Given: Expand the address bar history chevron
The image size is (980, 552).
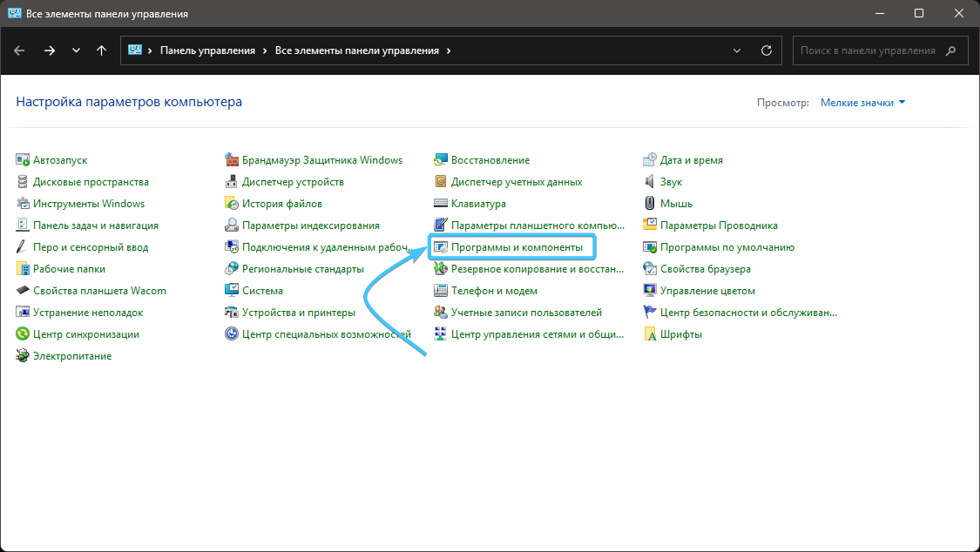Looking at the screenshot, I should point(737,50).
